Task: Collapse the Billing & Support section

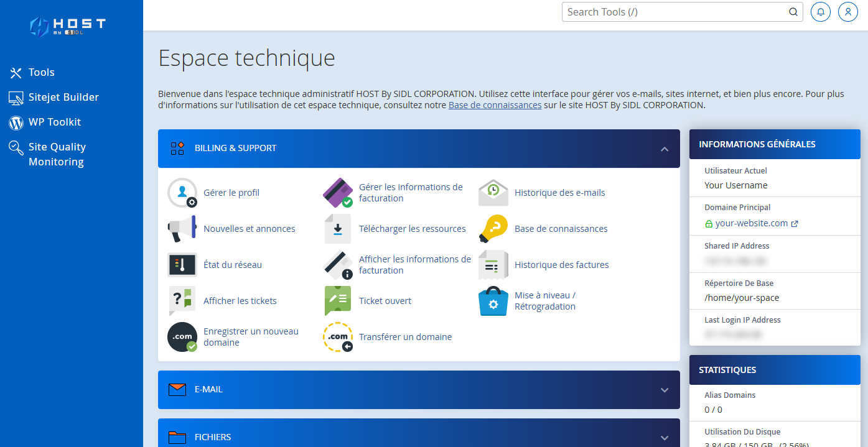Action: pos(665,149)
